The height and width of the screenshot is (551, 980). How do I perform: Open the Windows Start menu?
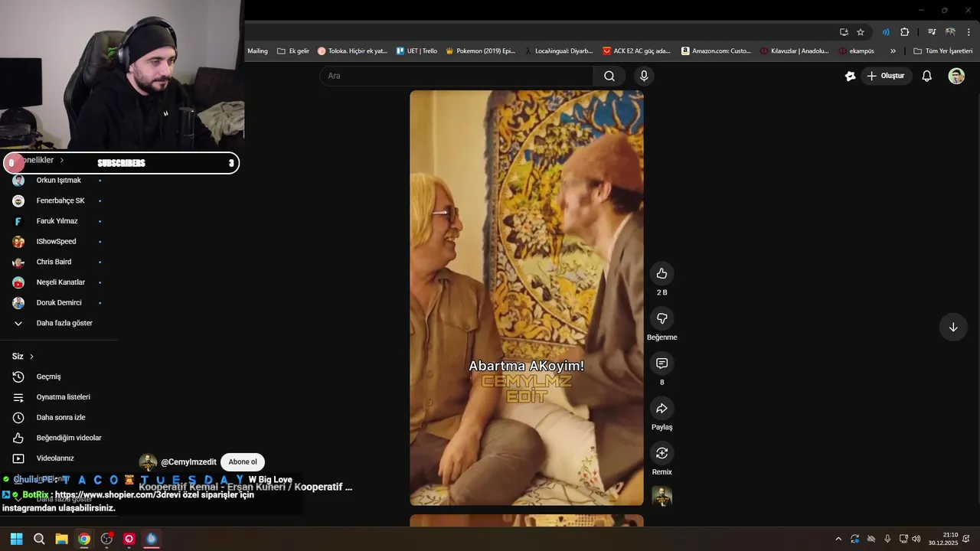16,539
